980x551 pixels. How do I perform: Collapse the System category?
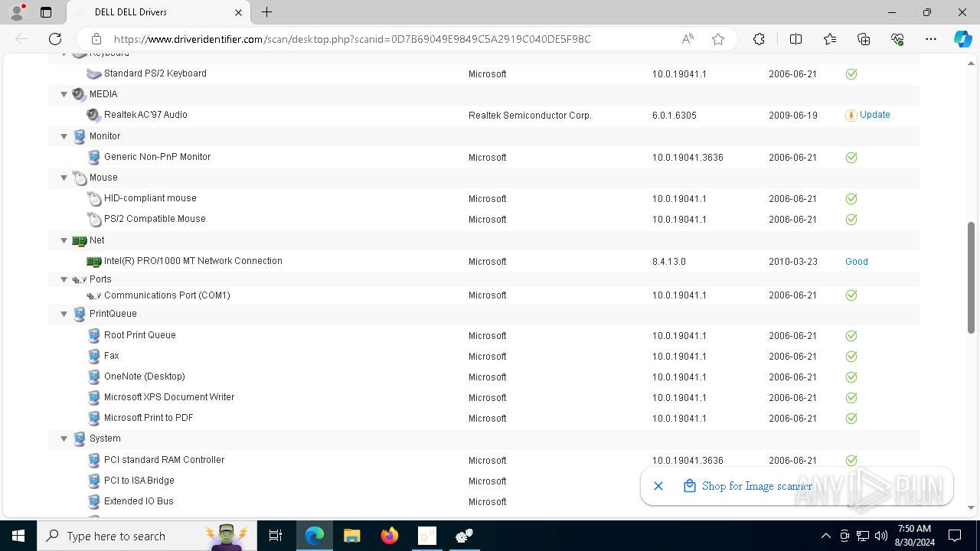(64, 439)
